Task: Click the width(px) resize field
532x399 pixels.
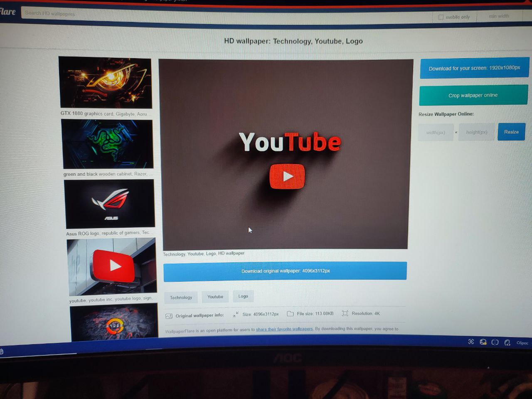Action: 436,133
